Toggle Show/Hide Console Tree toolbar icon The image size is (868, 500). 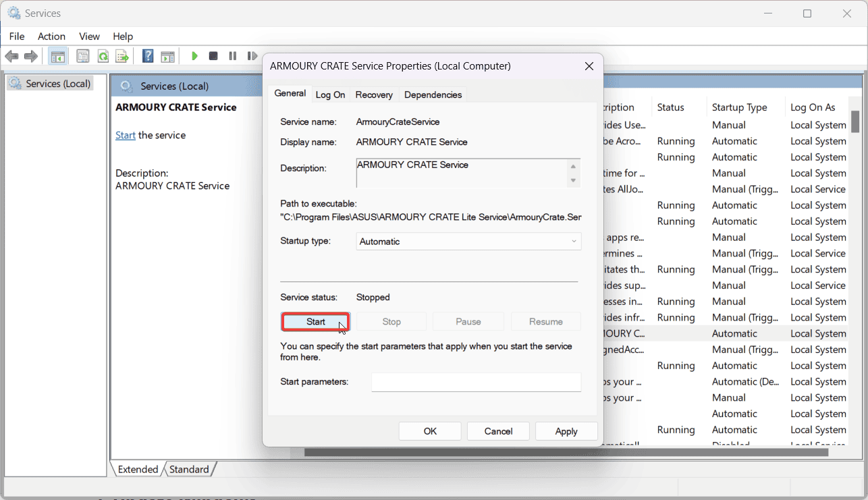tap(58, 56)
